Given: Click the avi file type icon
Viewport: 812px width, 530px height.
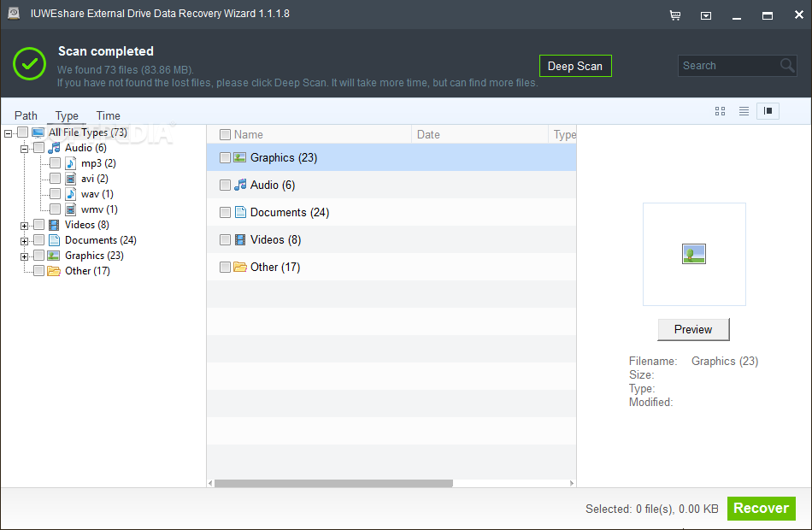Looking at the screenshot, I should (x=71, y=179).
